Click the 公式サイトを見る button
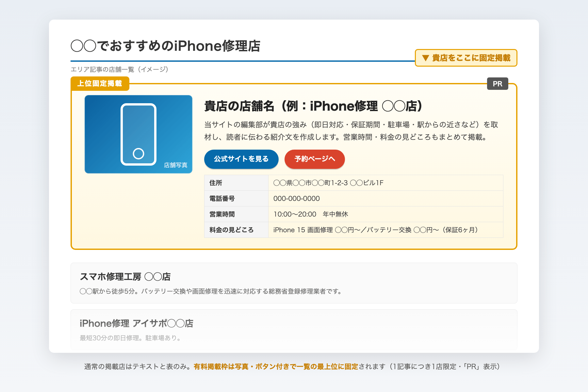Screen dimensions: 588x392 tap(241, 159)
